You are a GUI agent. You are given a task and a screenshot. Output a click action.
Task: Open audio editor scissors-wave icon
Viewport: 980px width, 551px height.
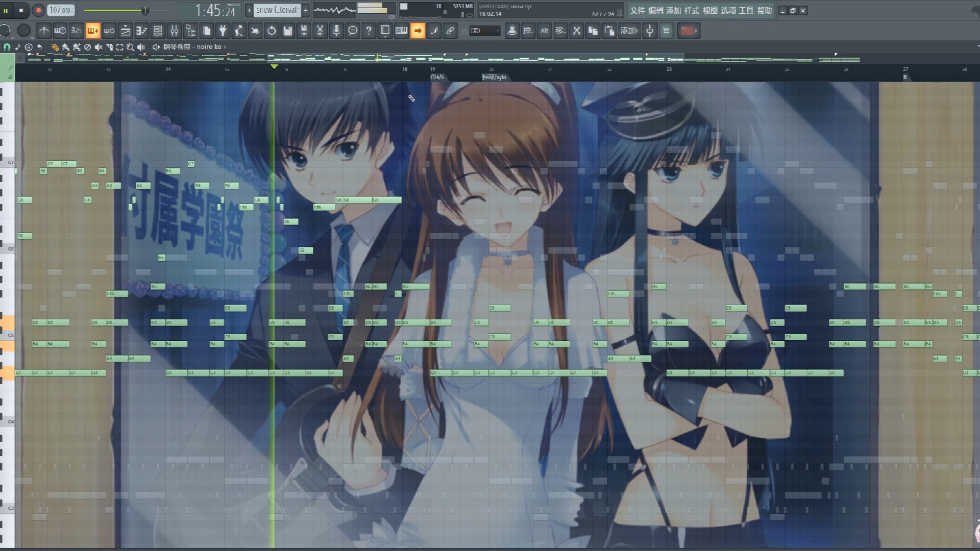pos(320,31)
